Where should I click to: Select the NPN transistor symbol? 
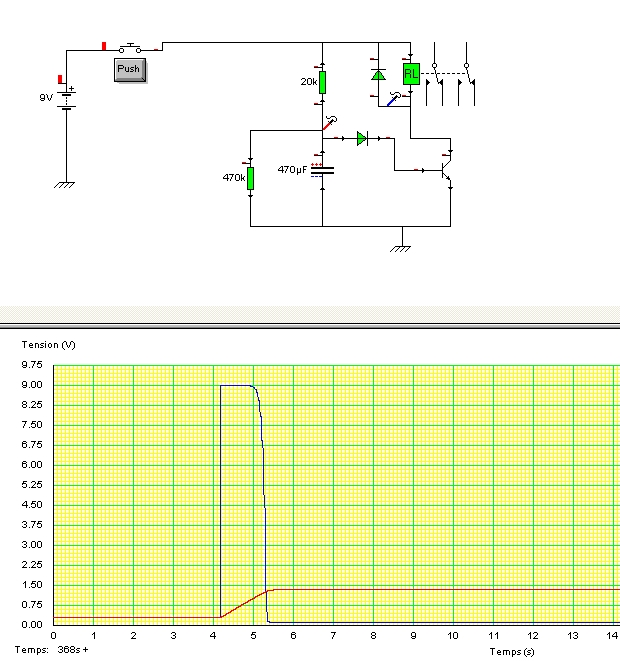446,170
